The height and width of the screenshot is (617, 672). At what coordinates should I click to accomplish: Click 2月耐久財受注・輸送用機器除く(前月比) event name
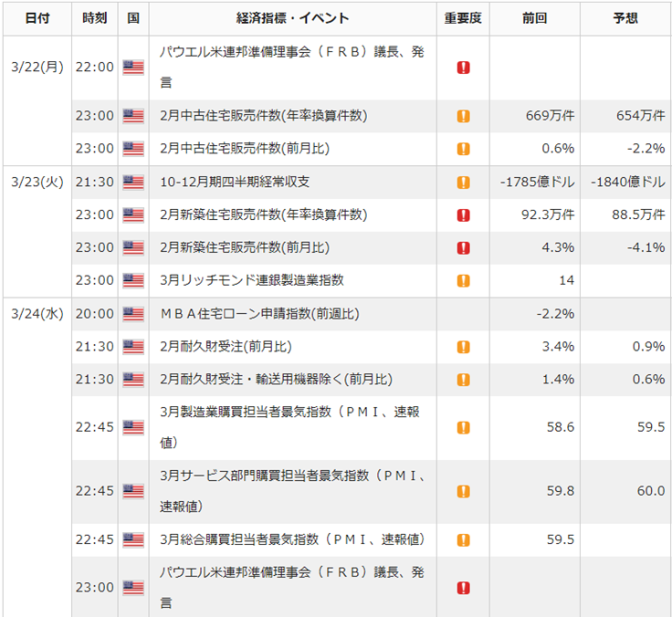(276, 379)
